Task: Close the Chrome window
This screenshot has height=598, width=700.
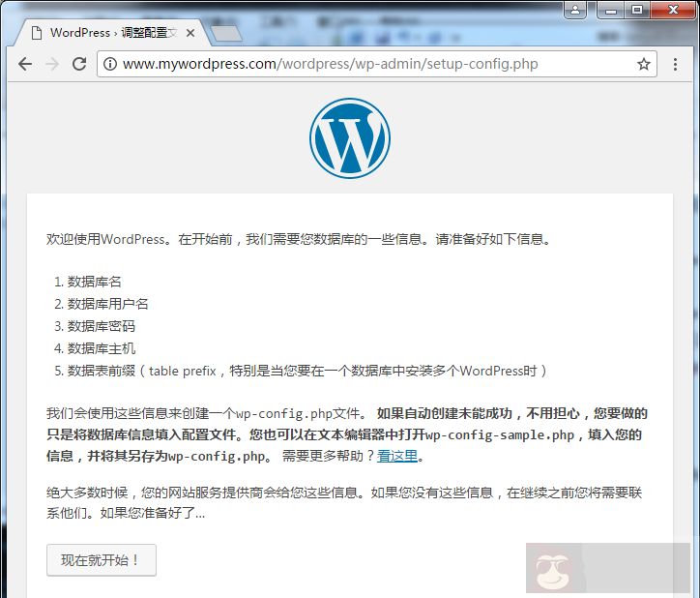Action: 673,10
